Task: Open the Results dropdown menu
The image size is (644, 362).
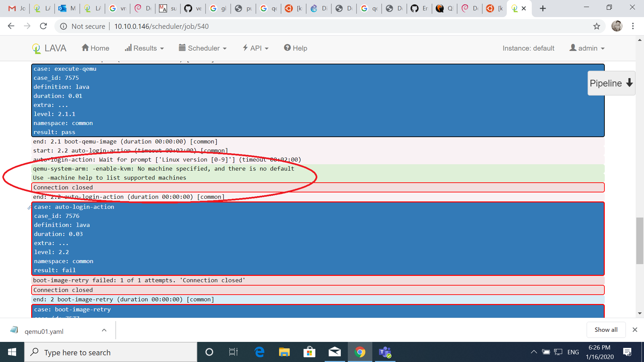Action: pyautogui.click(x=144, y=48)
